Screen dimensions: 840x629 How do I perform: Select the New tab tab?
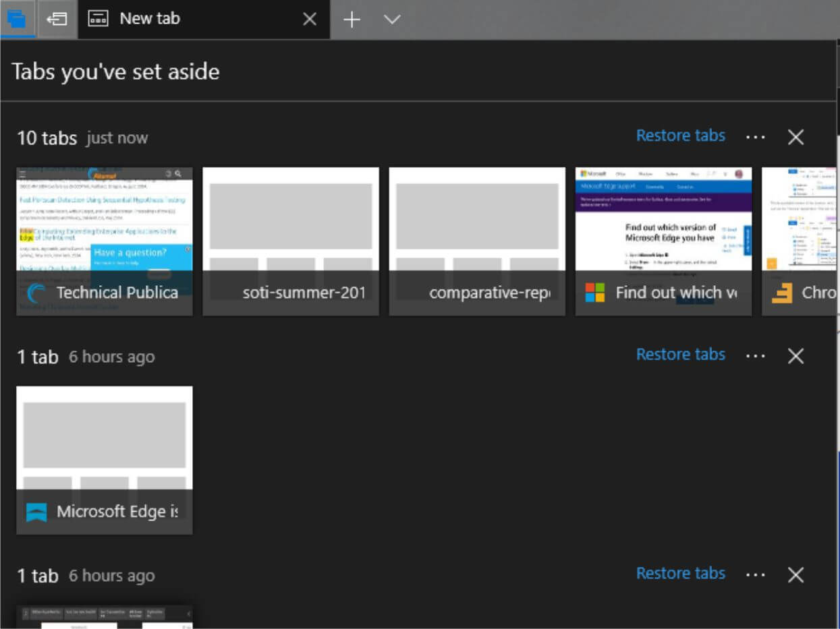click(x=204, y=19)
